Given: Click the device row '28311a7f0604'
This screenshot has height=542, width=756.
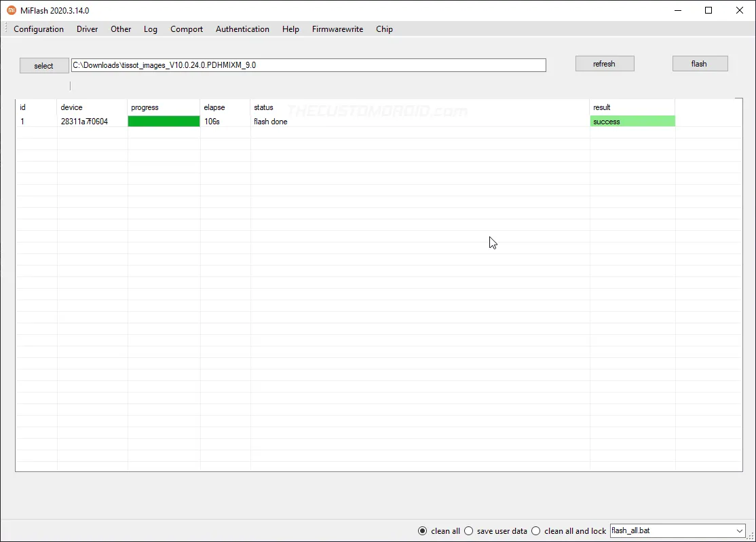Looking at the screenshot, I should pos(92,121).
